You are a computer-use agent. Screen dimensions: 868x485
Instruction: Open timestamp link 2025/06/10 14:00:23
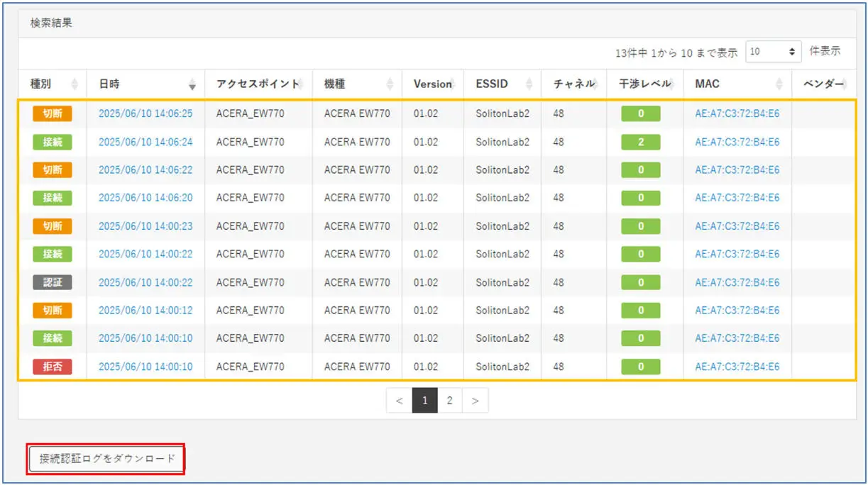point(145,226)
